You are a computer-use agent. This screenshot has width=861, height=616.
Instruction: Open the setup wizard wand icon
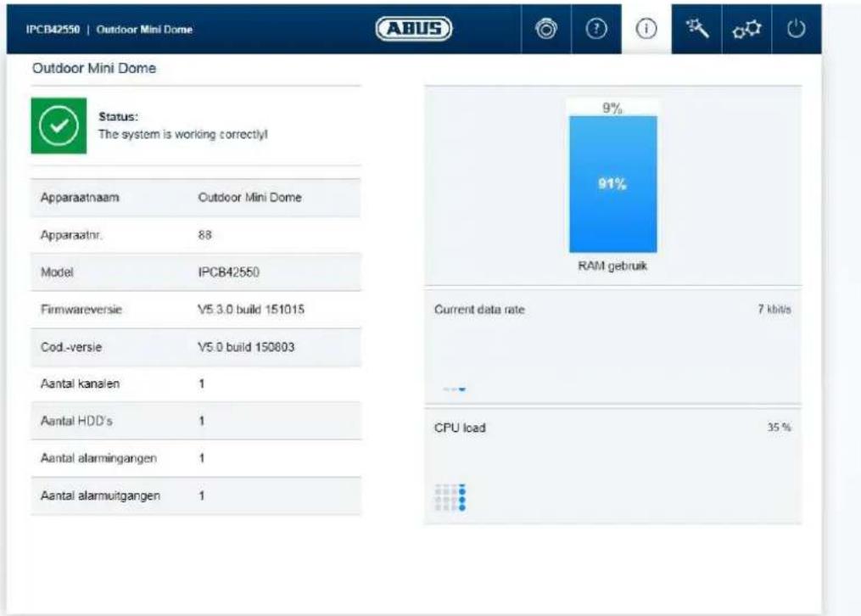(696, 29)
